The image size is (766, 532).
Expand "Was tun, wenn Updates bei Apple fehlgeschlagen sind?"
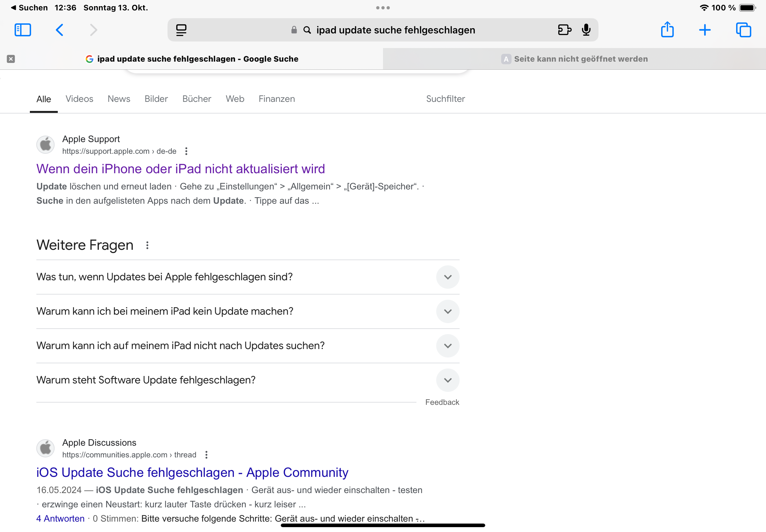(448, 277)
